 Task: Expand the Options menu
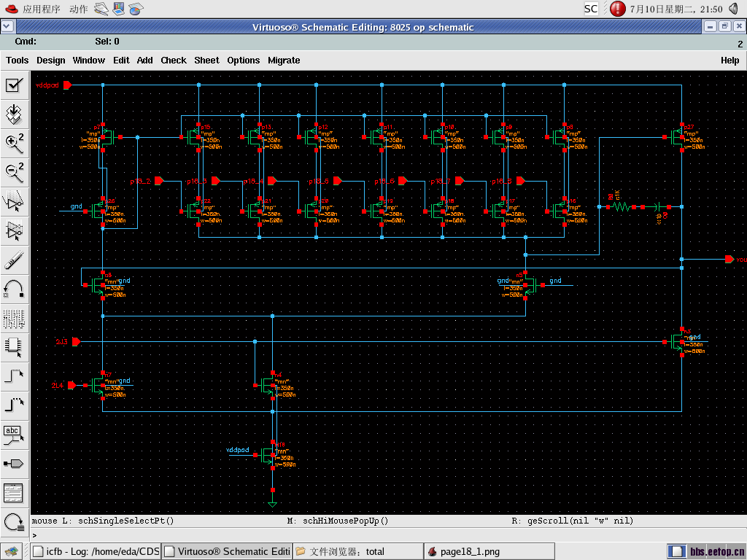(243, 61)
